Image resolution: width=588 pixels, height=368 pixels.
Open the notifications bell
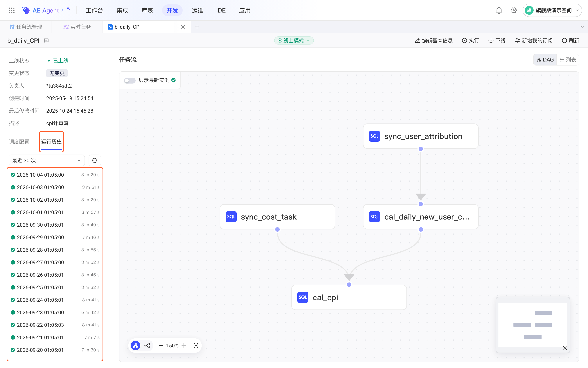pos(499,10)
